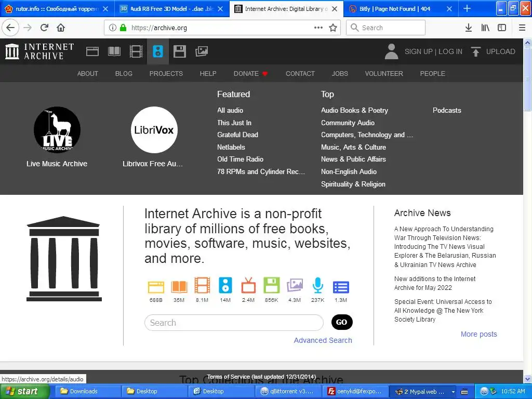Open browser downloads panel
Screen dimensions: 532x399
[x=469, y=28]
